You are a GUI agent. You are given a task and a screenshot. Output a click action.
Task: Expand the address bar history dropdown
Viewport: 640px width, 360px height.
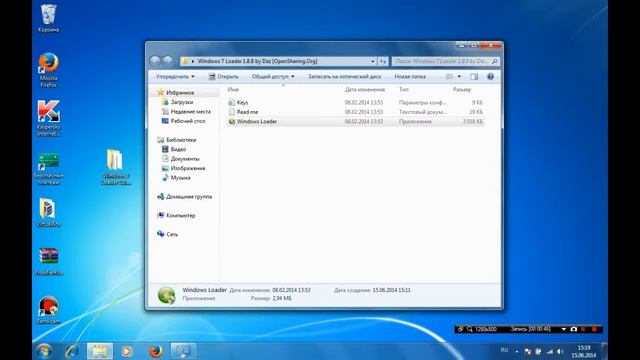(x=373, y=61)
